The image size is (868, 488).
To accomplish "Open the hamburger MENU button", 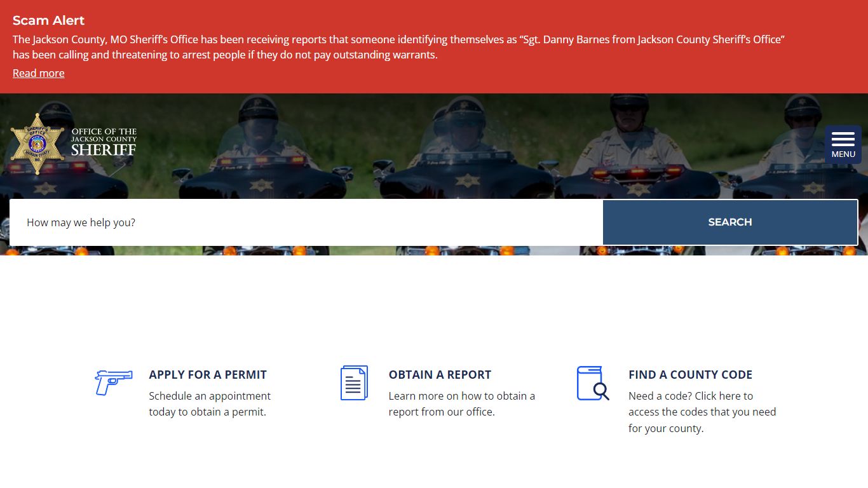I will pyautogui.click(x=843, y=145).
